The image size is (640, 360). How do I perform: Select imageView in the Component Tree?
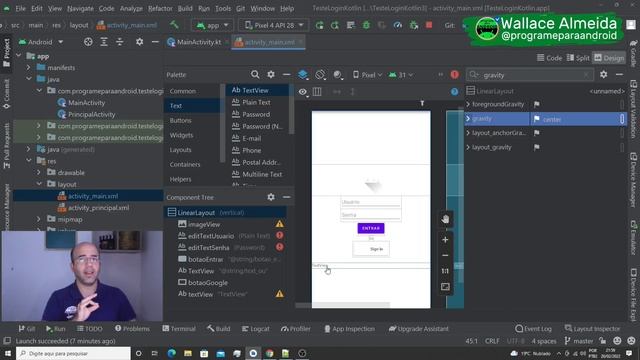point(204,224)
